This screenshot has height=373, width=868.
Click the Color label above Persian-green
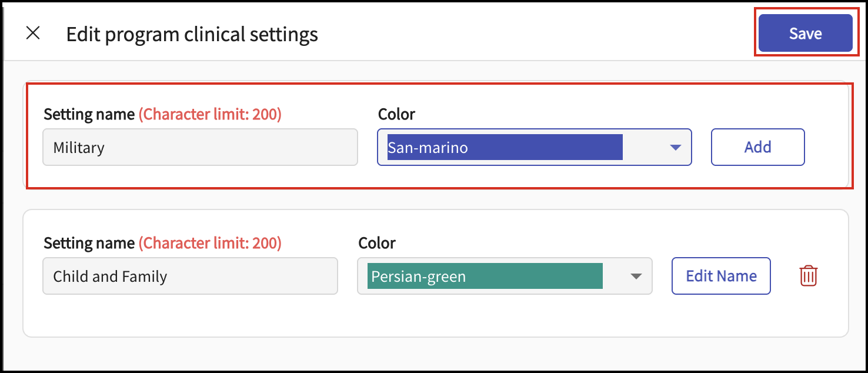(376, 243)
